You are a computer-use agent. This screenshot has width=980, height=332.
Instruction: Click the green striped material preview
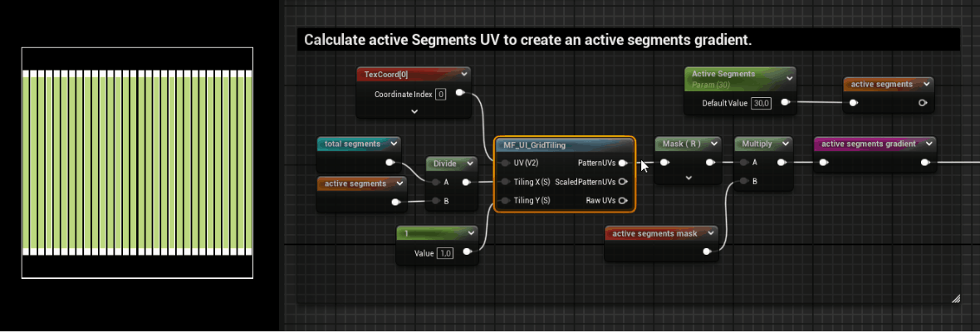(x=137, y=162)
